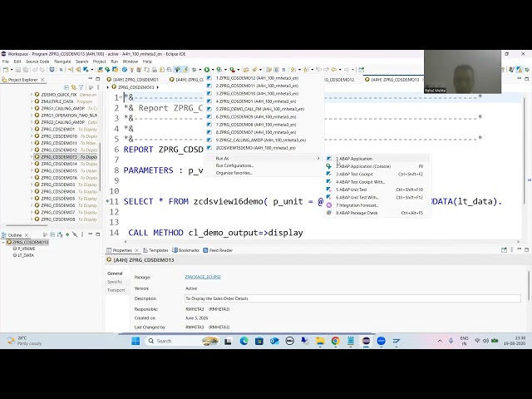Click the Eclipse IDE taskbar icon
Viewport: 532px width, 399px height.
coord(366,341)
